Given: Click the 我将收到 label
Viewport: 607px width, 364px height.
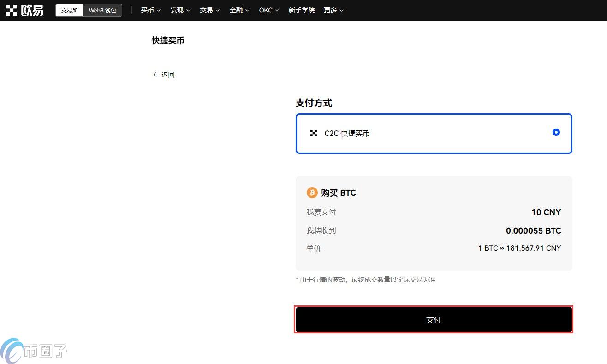Looking at the screenshot, I should coord(321,230).
